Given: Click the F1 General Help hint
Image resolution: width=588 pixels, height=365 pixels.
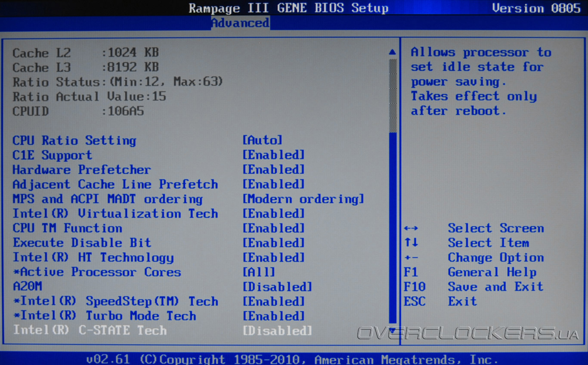Looking at the screenshot, I should 470,272.
